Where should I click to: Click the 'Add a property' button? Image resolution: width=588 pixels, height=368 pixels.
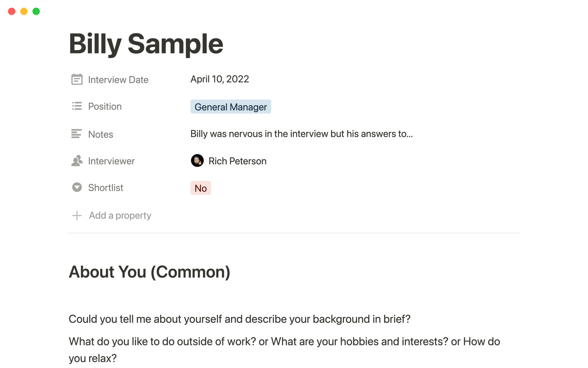pyautogui.click(x=120, y=216)
